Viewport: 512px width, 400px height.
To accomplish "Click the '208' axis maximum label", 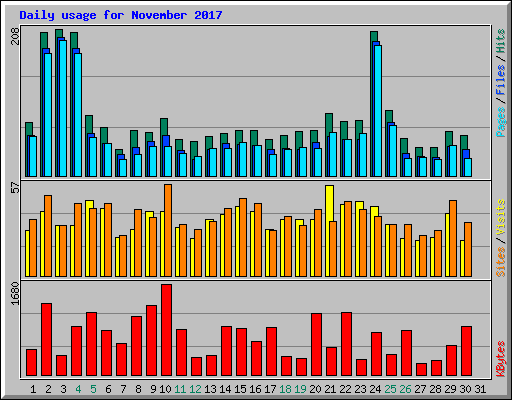I will (15, 36).
